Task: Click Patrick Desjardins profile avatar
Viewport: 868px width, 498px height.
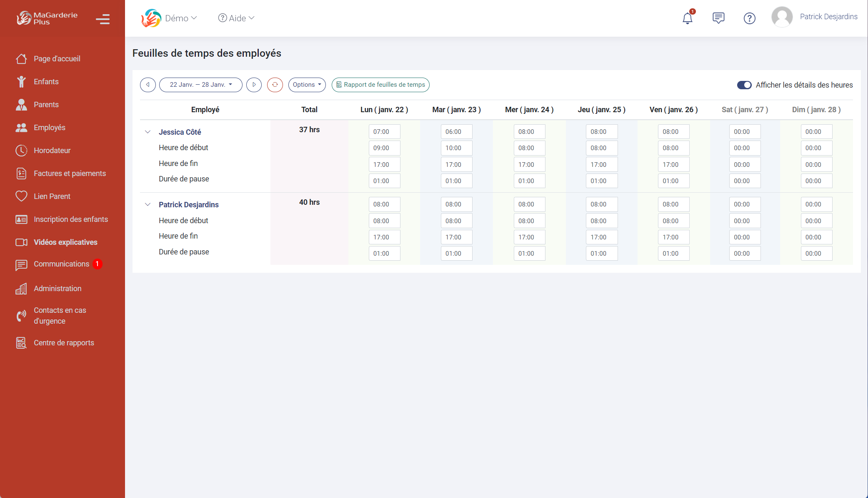Action: click(782, 17)
